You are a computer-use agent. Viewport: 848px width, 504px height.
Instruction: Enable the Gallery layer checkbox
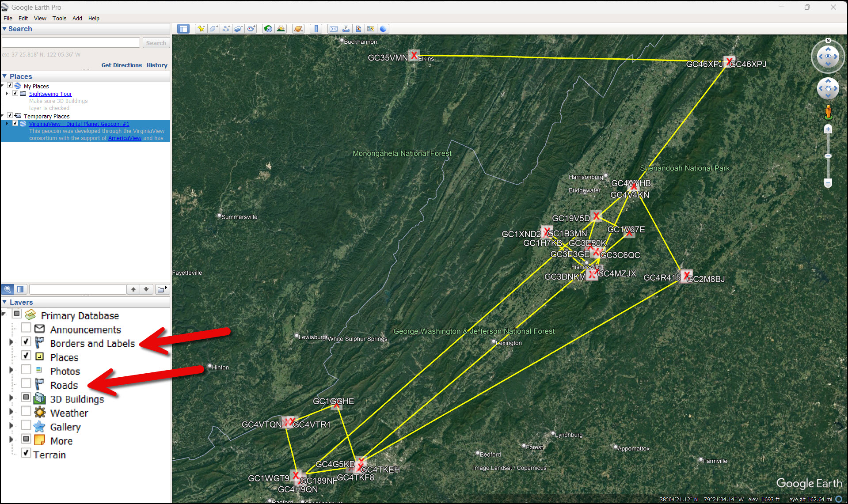(x=26, y=425)
